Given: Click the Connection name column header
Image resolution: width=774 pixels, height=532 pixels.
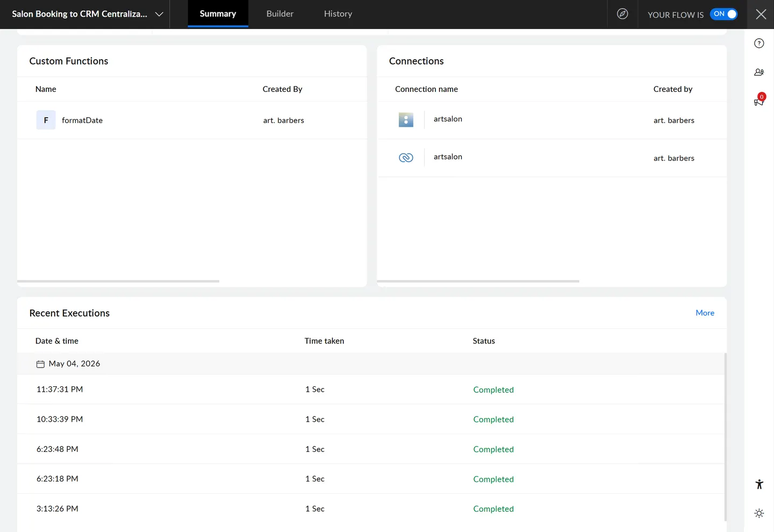Looking at the screenshot, I should [426, 89].
